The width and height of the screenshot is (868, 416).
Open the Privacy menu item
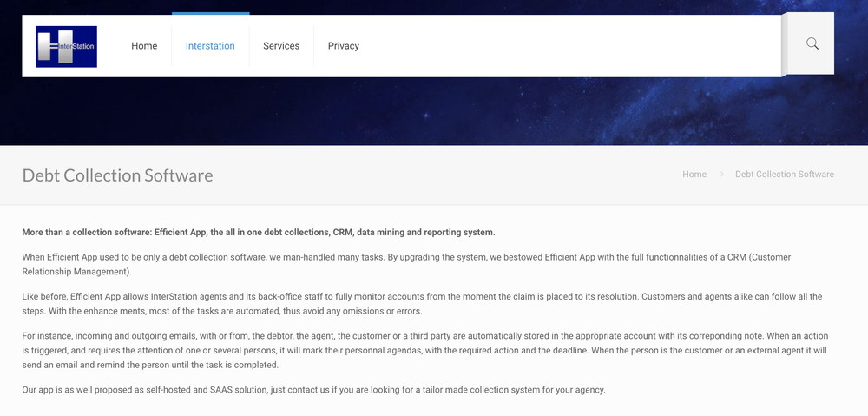click(x=343, y=46)
